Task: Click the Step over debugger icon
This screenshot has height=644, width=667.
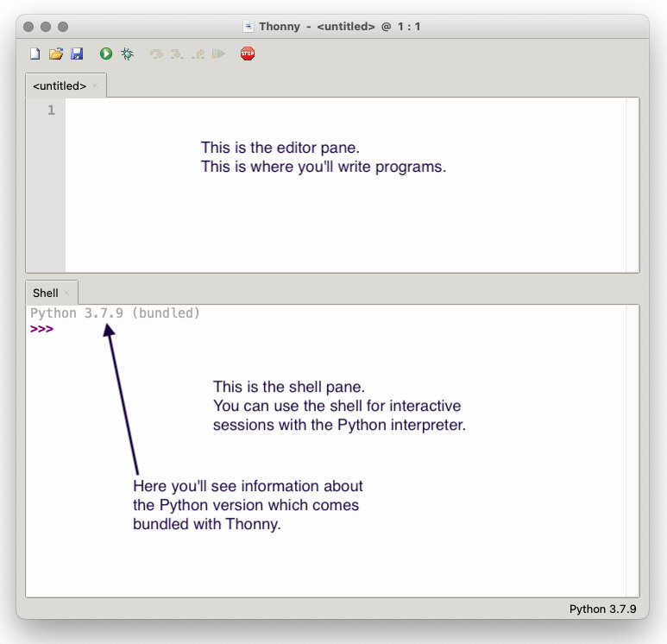Action: [156, 54]
